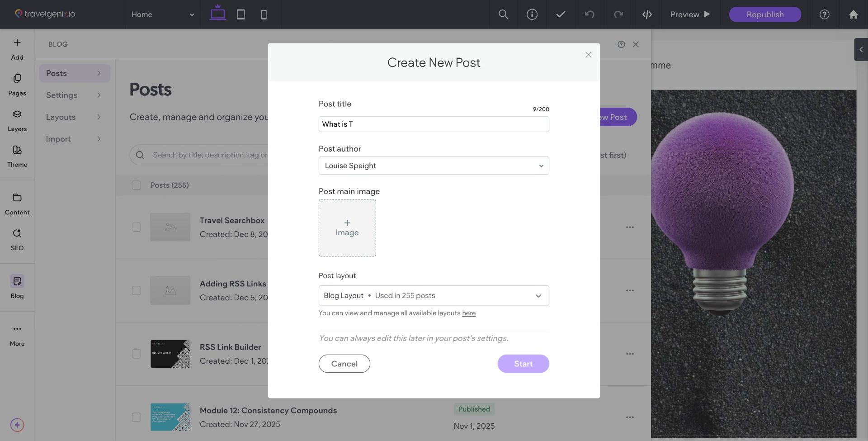Screen dimensions: 868x441
Task: Switch to mobile device view
Action: pyautogui.click(x=264, y=14)
